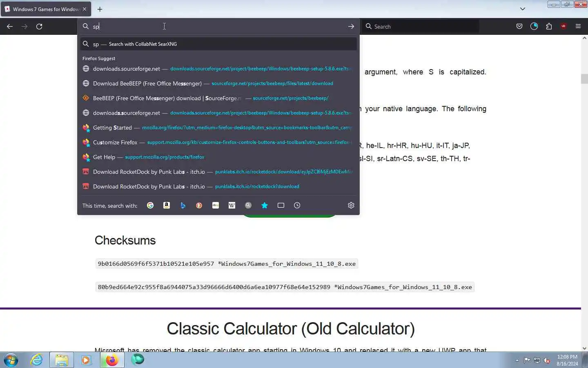Select the Windows 7 Games tab
The image size is (588, 368).
click(45, 9)
